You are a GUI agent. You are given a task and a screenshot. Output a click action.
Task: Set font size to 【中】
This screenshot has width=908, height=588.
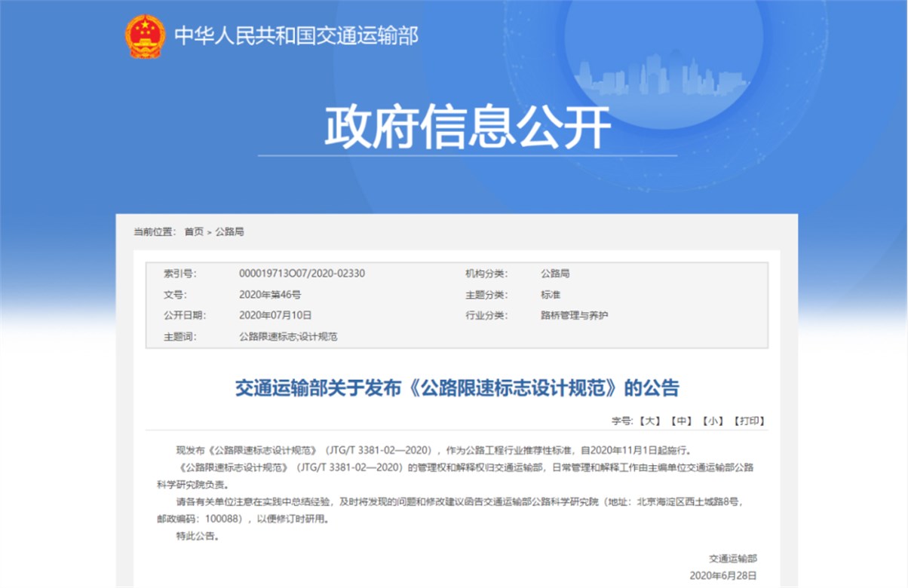point(680,421)
